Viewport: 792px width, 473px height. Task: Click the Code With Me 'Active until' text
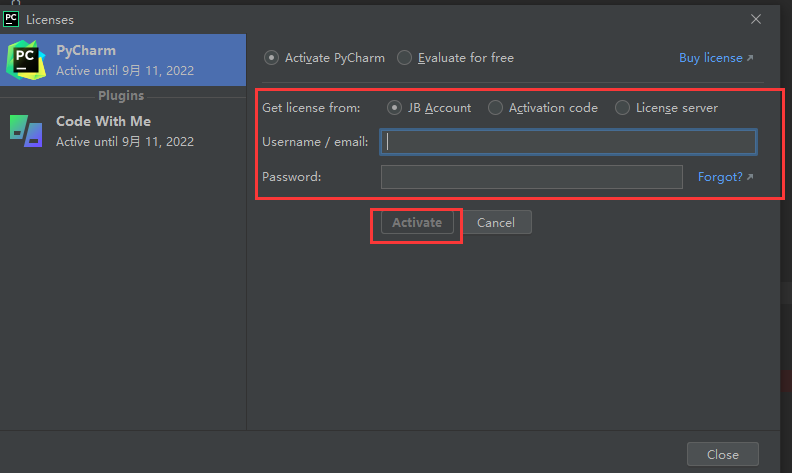tap(125, 142)
